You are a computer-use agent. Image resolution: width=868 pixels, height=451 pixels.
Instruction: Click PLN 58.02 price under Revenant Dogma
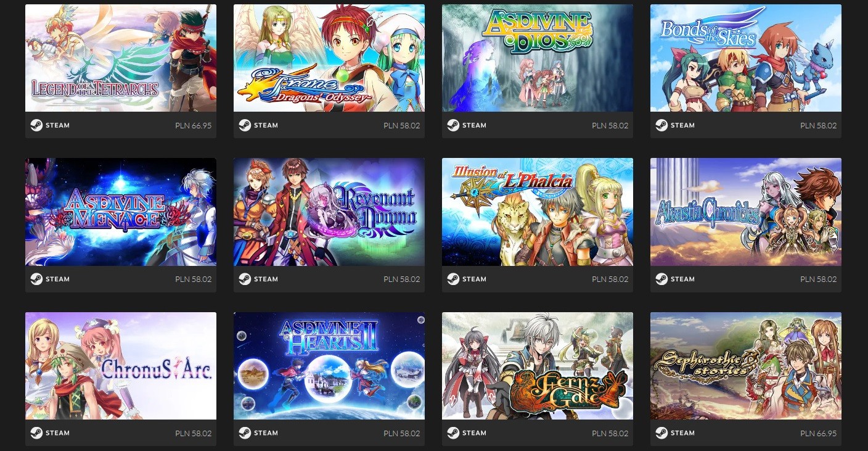pyautogui.click(x=401, y=279)
